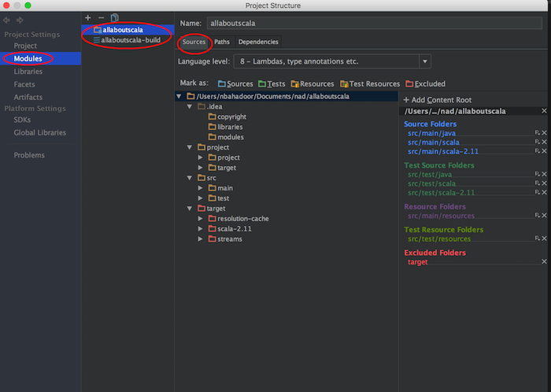Image resolution: width=551 pixels, height=392 pixels.
Task: Select Modules in Project Settings
Action: coord(28,59)
